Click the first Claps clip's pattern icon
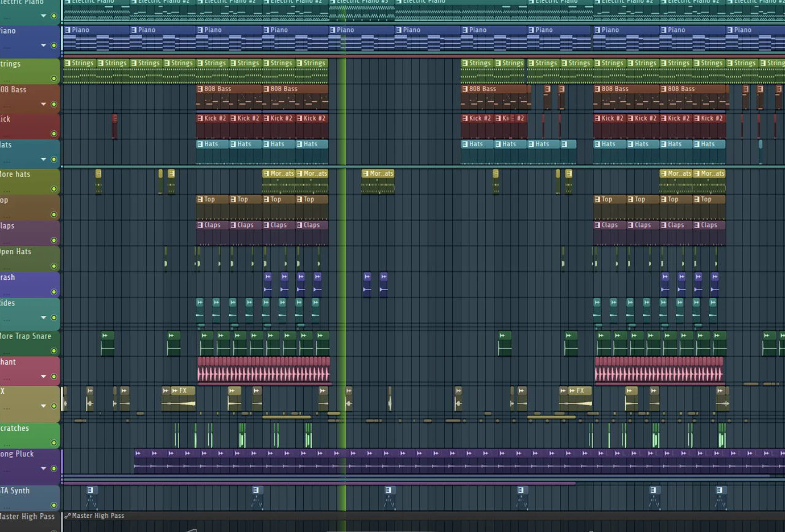The height and width of the screenshot is (532, 785). click(200, 225)
